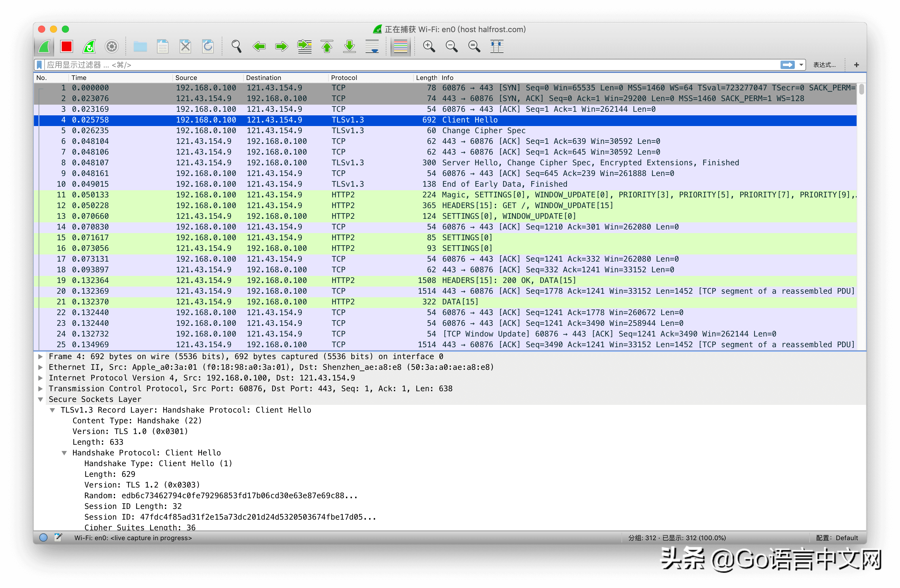Open the filter history dropdown arrow
The width and height of the screenshot is (900, 588).
(x=801, y=65)
